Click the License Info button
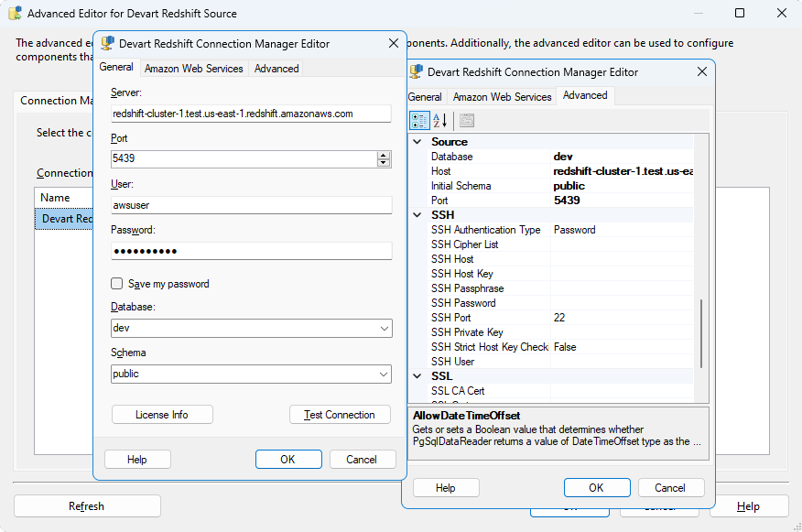Viewport: 802px width, 532px height. [x=162, y=415]
